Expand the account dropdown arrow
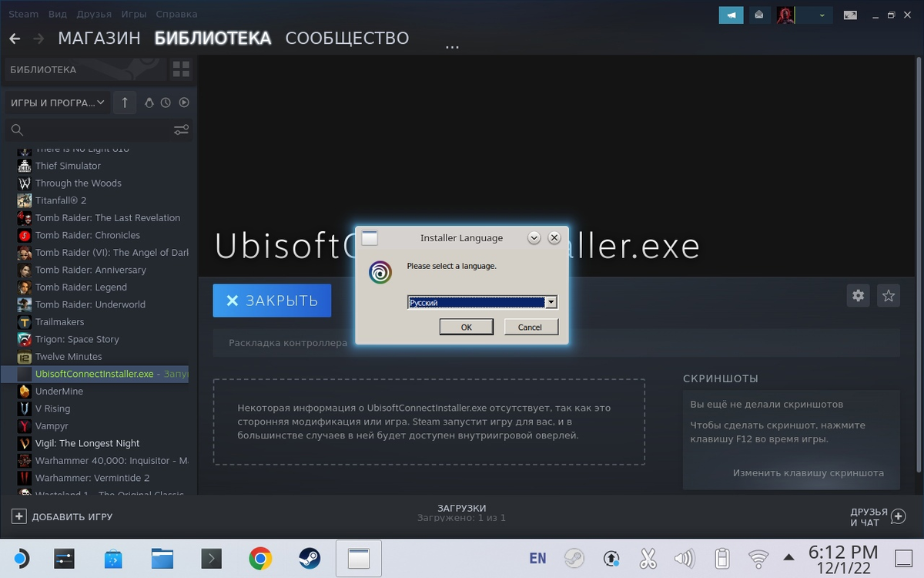Screen dimensions: 924x578 pyautogui.click(x=822, y=15)
